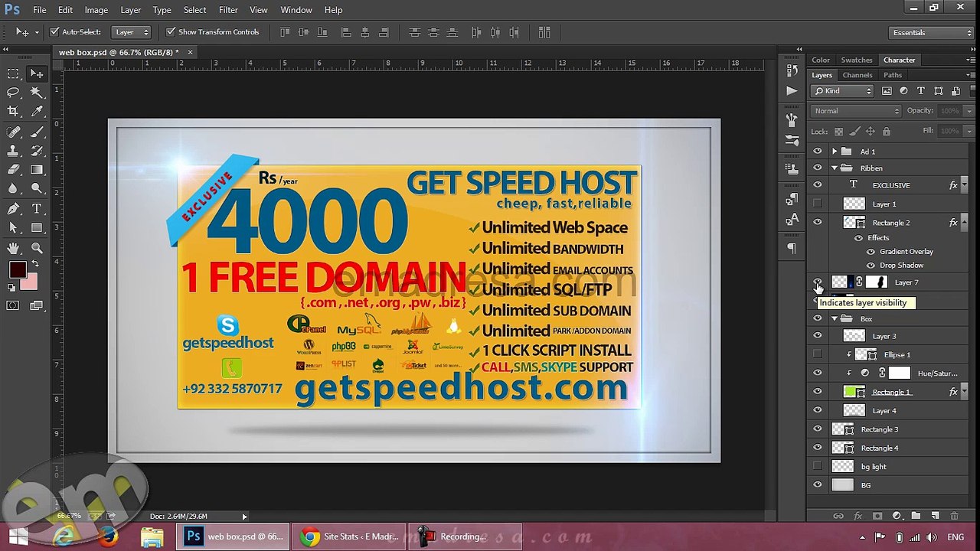Enable the Auto-Select checkbox

(x=54, y=32)
